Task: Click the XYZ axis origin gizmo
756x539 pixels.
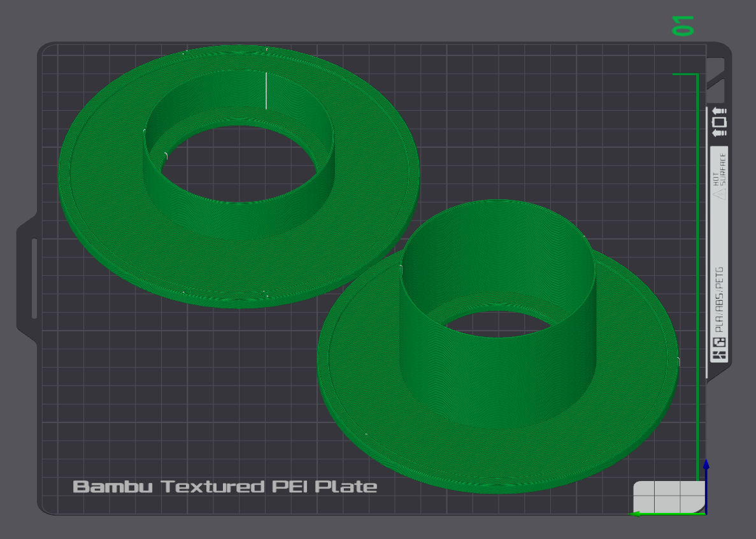Action: 706,514
